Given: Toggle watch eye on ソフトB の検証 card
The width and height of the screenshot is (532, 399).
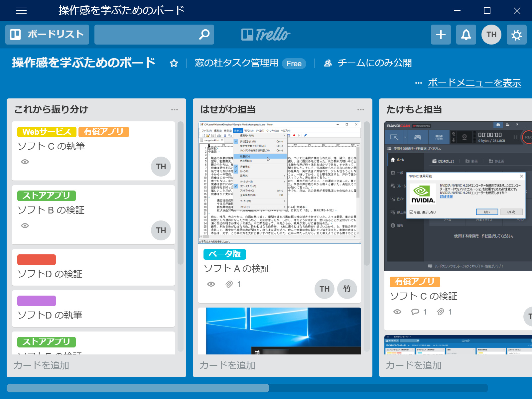Looking at the screenshot, I should tap(24, 226).
